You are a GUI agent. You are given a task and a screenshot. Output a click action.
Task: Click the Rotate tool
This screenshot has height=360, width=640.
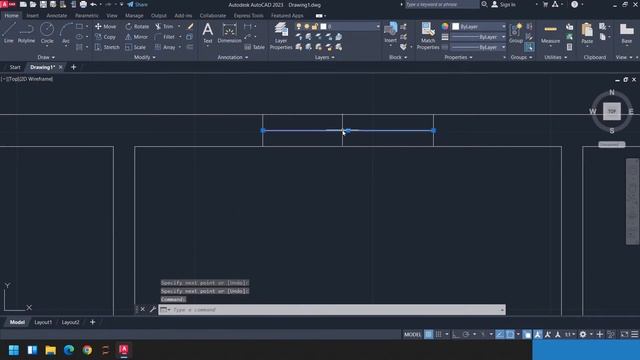pos(137,27)
